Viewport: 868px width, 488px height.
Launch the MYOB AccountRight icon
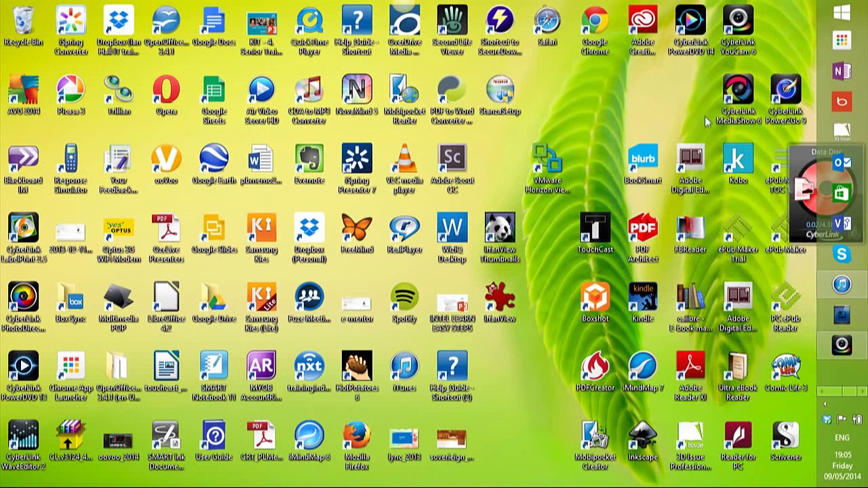(262, 366)
